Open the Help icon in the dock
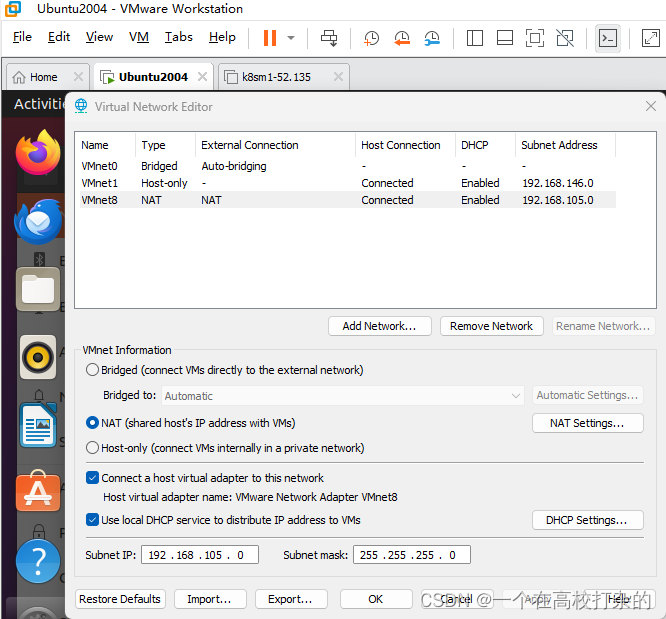Screen dimensions: 666x619 coord(38,561)
